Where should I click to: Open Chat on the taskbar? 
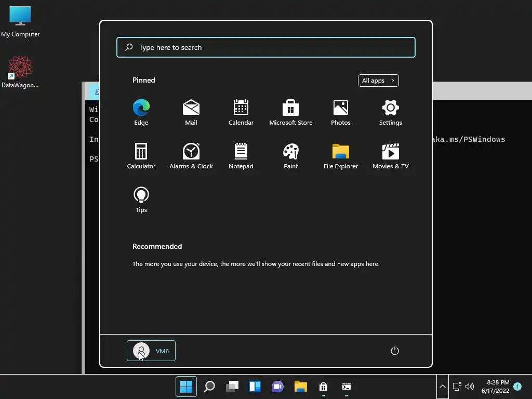(277, 387)
